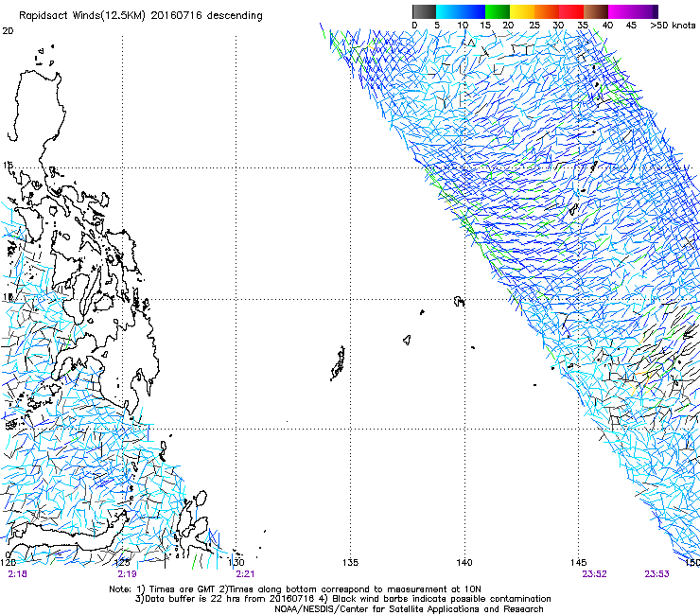Viewport: 700px width, 615px height.
Task: Click the legend label '35'
Action: 583,25
